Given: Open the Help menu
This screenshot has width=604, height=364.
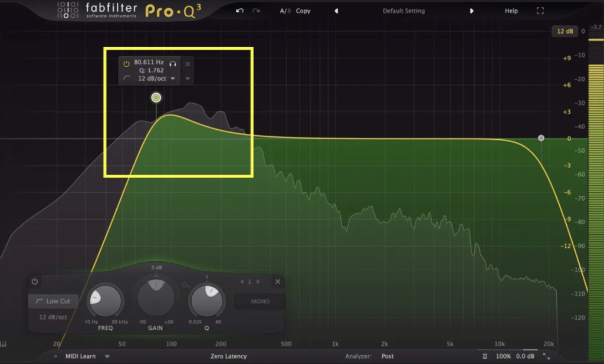Looking at the screenshot, I should click(511, 10).
